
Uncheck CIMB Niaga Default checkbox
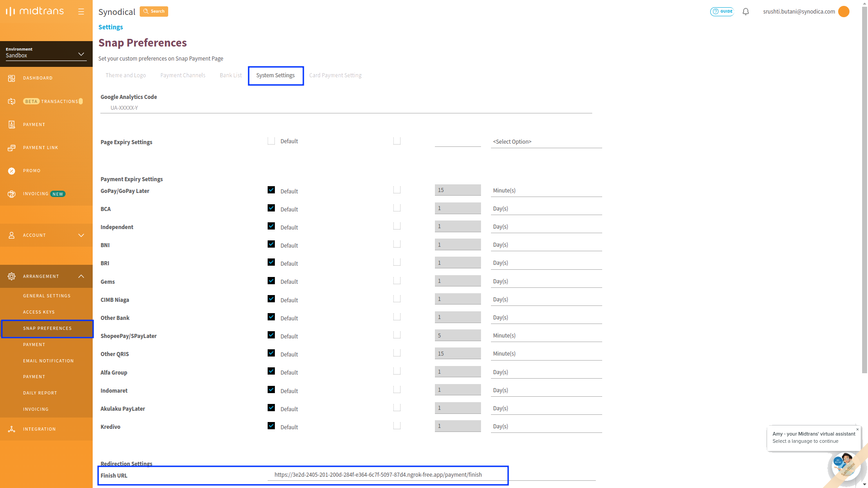pos(271,299)
